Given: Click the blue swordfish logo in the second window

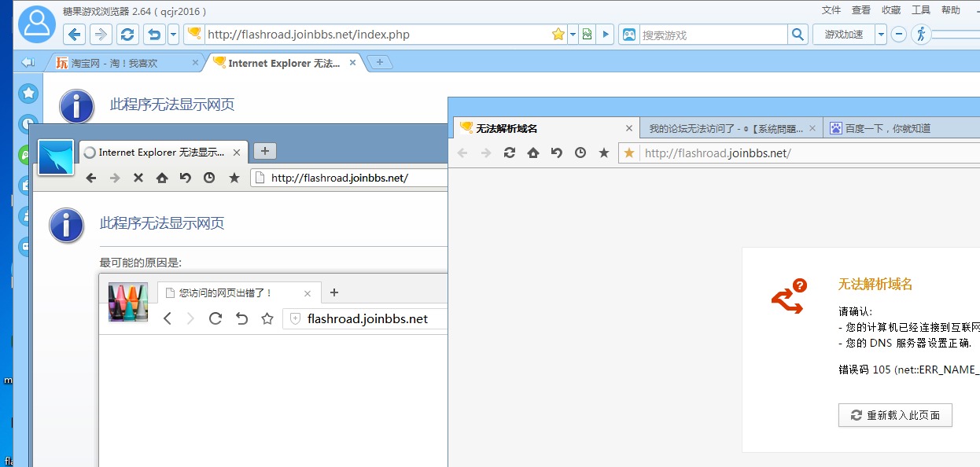Looking at the screenshot, I should point(56,157).
